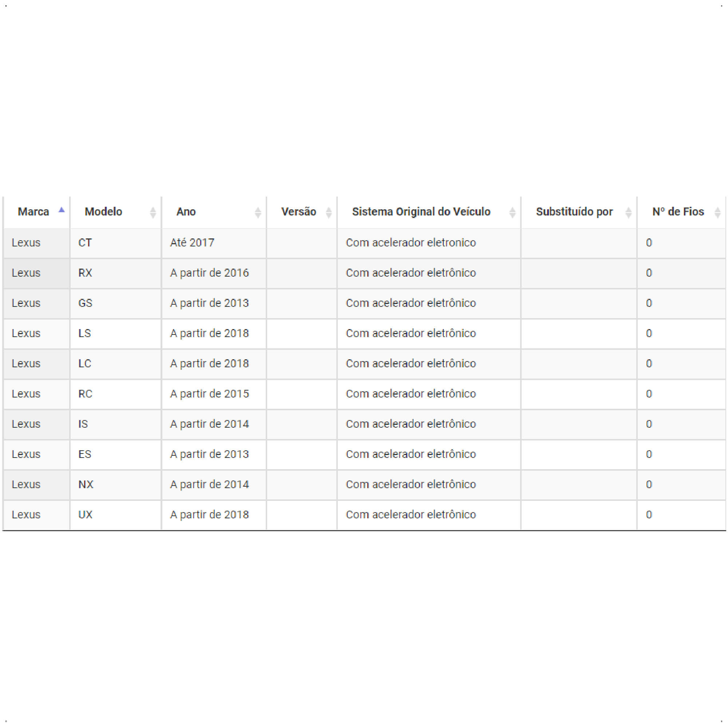Click the Nº de Fios sort icon

tap(717, 213)
